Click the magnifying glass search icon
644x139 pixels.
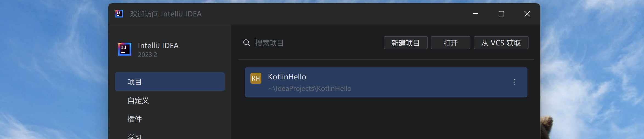(x=247, y=43)
